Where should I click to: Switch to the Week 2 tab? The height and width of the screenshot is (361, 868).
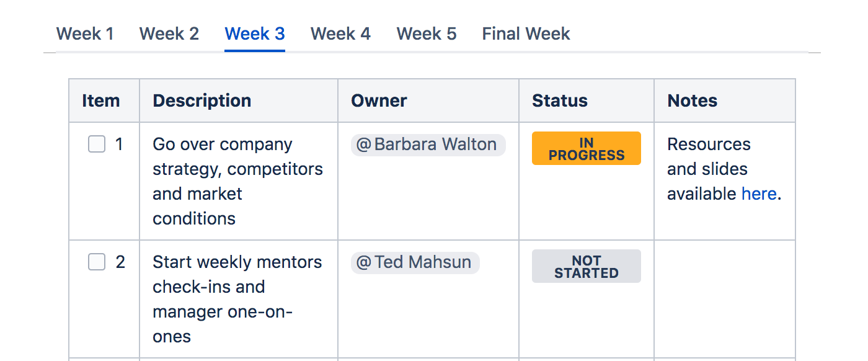click(x=169, y=33)
